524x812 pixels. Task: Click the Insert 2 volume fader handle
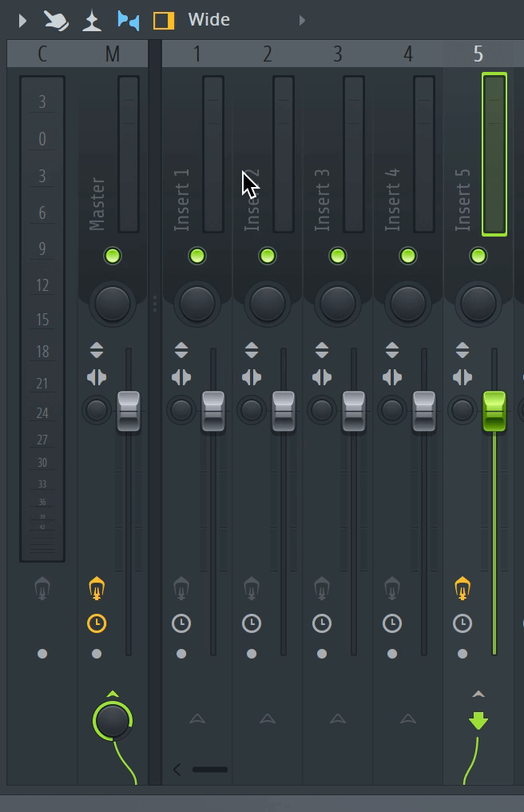pos(283,411)
